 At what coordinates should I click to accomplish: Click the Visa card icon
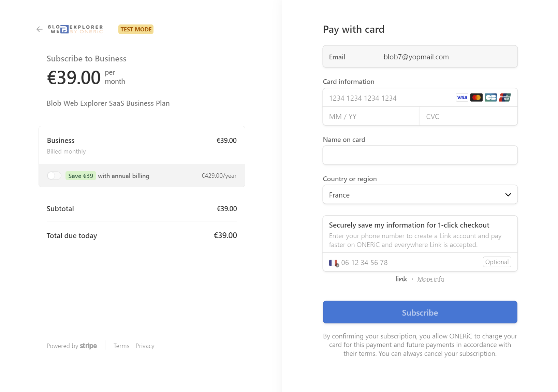[462, 98]
